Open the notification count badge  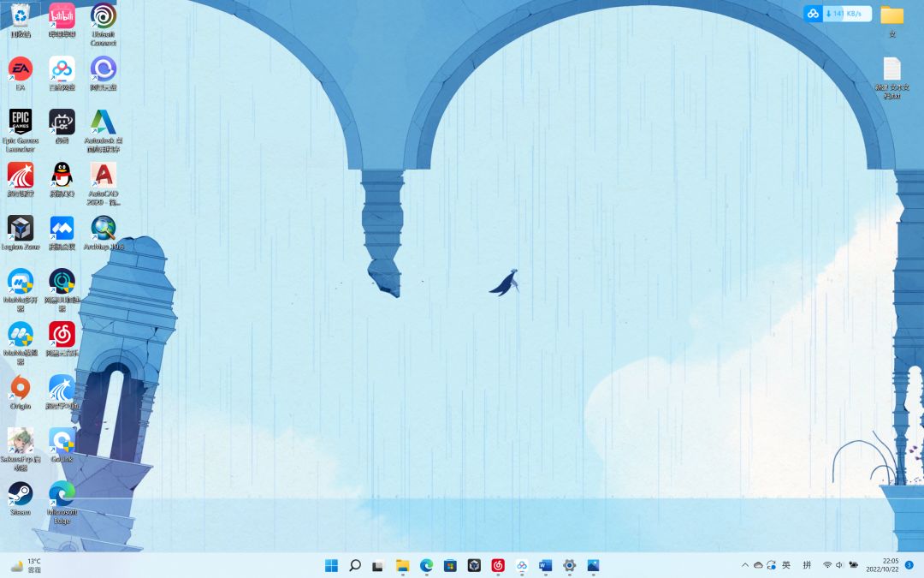coord(909,565)
